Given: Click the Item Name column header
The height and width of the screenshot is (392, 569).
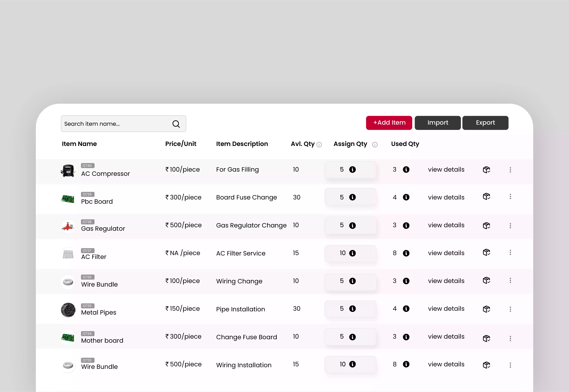Looking at the screenshot, I should tap(79, 144).
